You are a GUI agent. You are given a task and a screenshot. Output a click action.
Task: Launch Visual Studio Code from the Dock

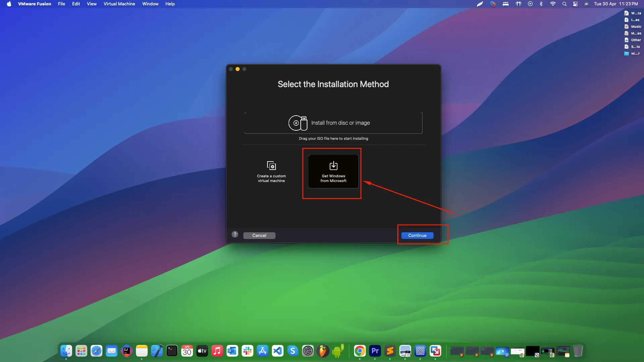click(x=278, y=351)
